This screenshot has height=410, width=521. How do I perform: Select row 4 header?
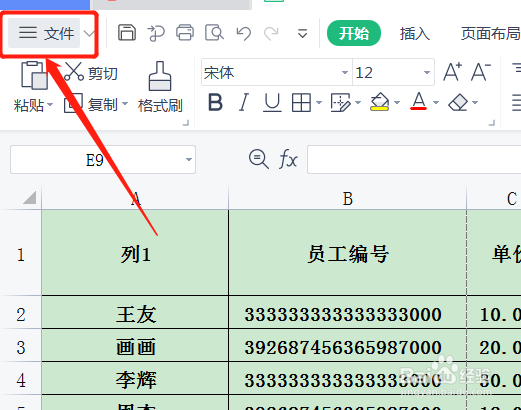point(21,379)
